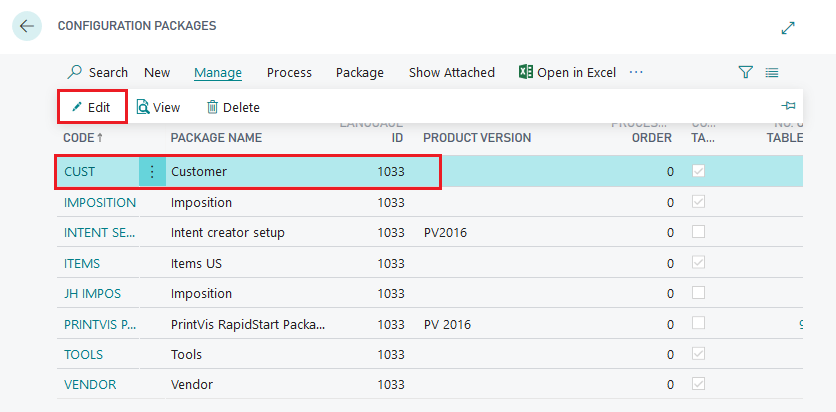Open the INTENT SE... package link

click(x=100, y=233)
